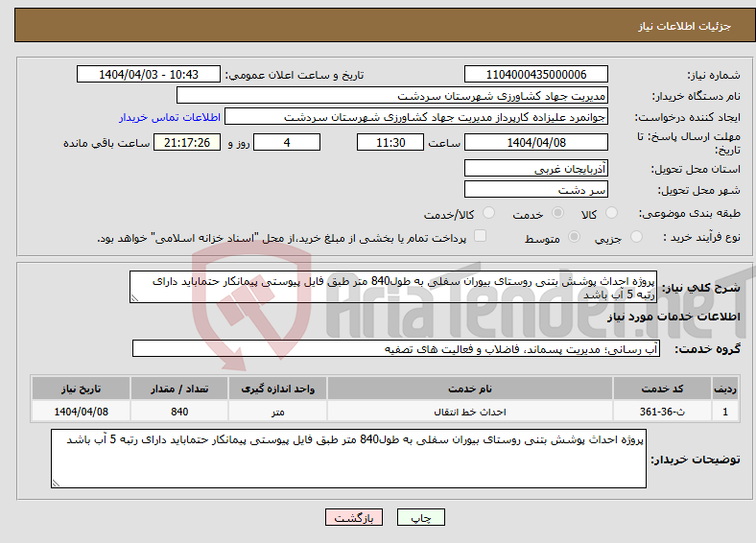756x543 pixels.
Task: Click the اطلاعات خدمات مورد نیاز section heading
Action: (673, 317)
